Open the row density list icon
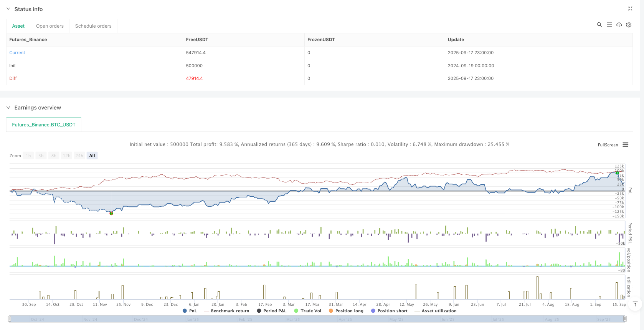This screenshot has height=330, width=644. (x=609, y=25)
